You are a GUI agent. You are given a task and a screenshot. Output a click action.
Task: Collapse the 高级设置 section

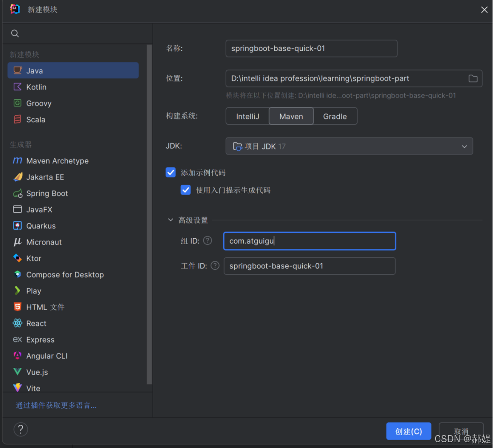pyautogui.click(x=171, y=220)
